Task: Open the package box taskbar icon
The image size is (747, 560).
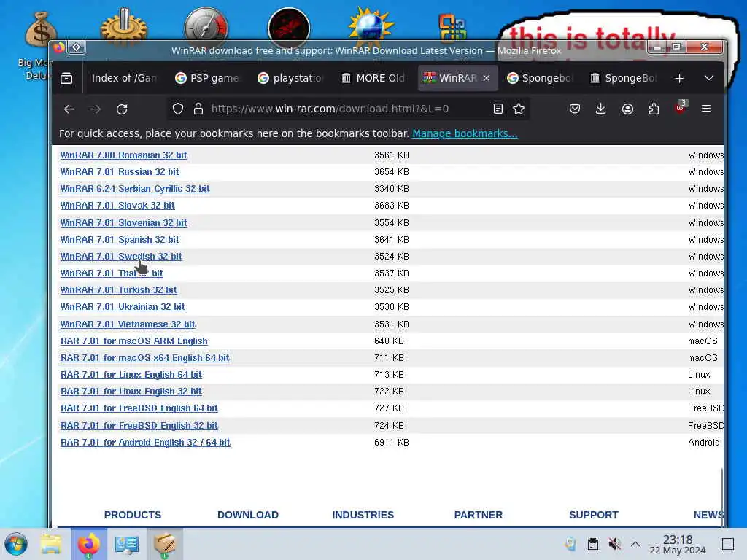Action: [164, 544]
